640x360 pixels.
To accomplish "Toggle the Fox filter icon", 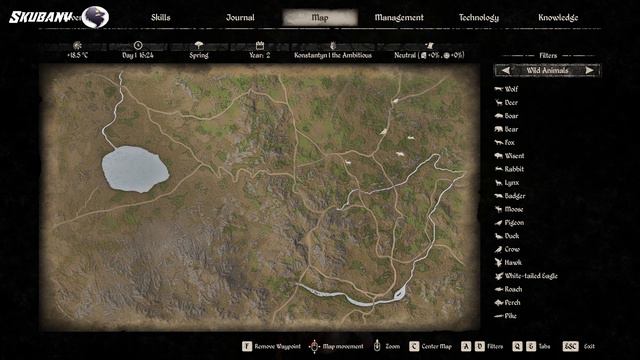I will (x=498, y=142).
